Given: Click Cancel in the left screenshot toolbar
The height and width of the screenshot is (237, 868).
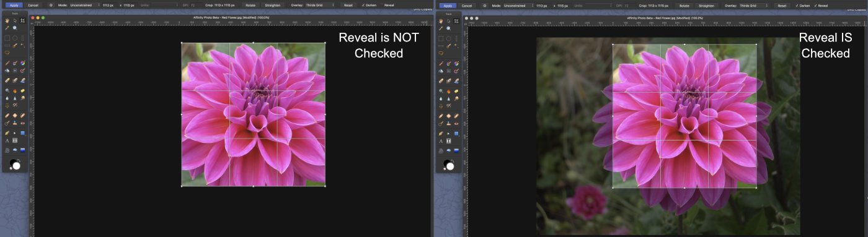Looking at the screenshot, I should 33,5.
